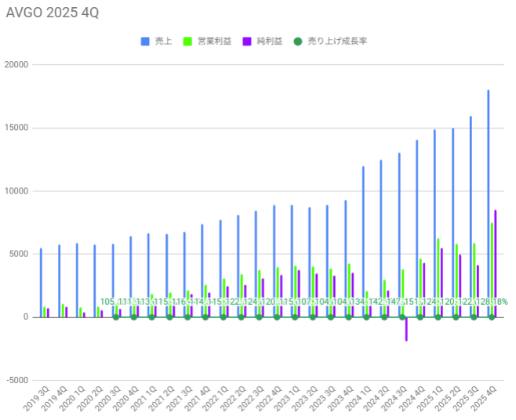The height and width of the screenshot is (420, 516).
Task: Click the 2019 3Q x-axis label
Action: 36,399
